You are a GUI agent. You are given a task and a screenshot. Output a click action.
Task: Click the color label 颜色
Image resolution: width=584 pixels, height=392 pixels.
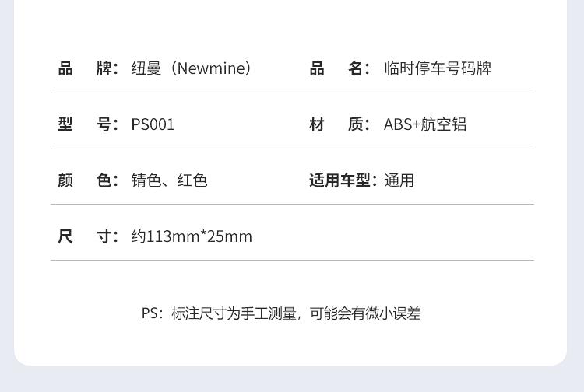point(88,180)
